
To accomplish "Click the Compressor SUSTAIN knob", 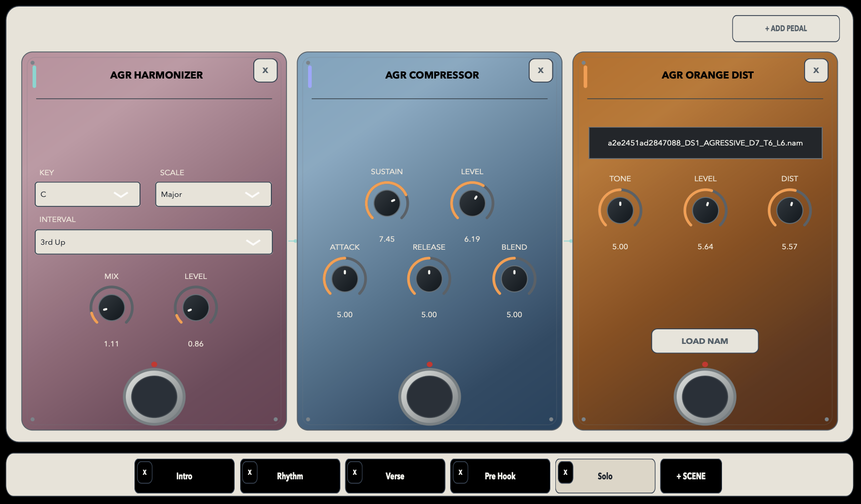I will click(387, 203).
